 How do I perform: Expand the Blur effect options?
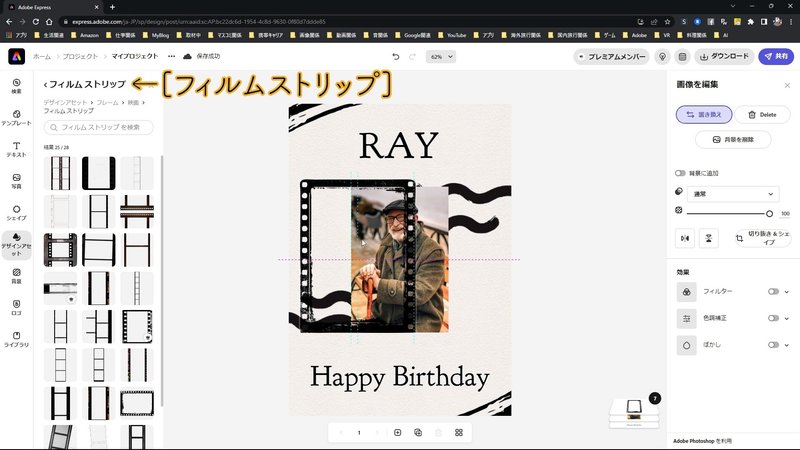point(786,345)
